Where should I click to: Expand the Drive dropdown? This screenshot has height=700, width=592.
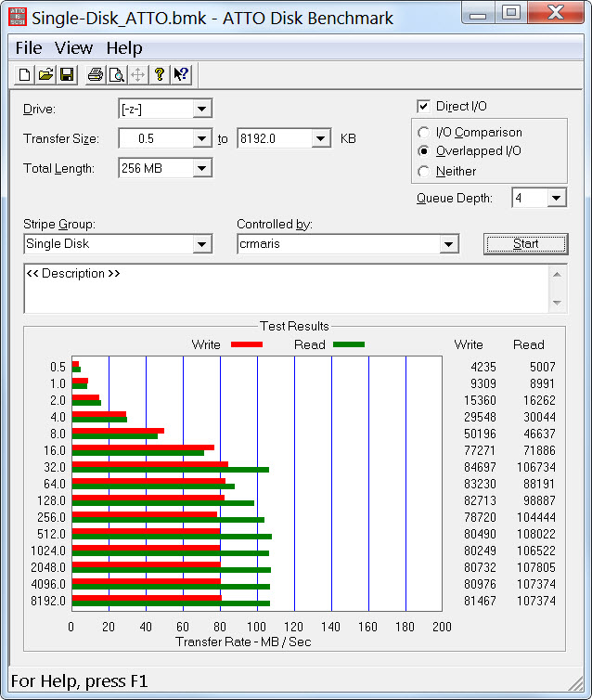click(x=202, y=110)
